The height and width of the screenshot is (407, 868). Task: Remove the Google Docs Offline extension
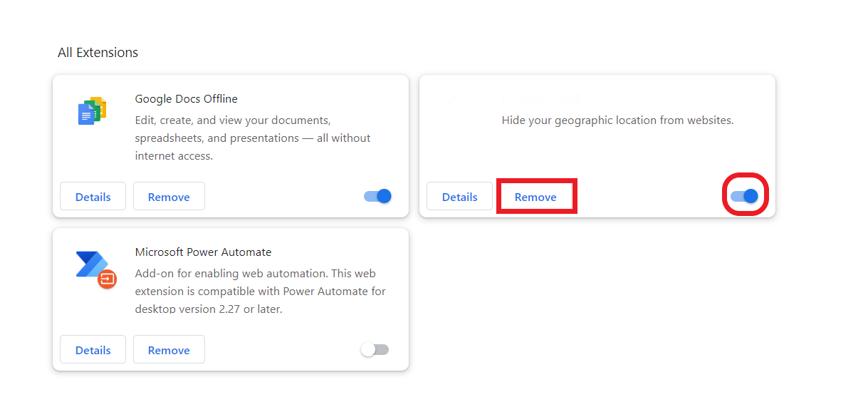coord(169,197)
